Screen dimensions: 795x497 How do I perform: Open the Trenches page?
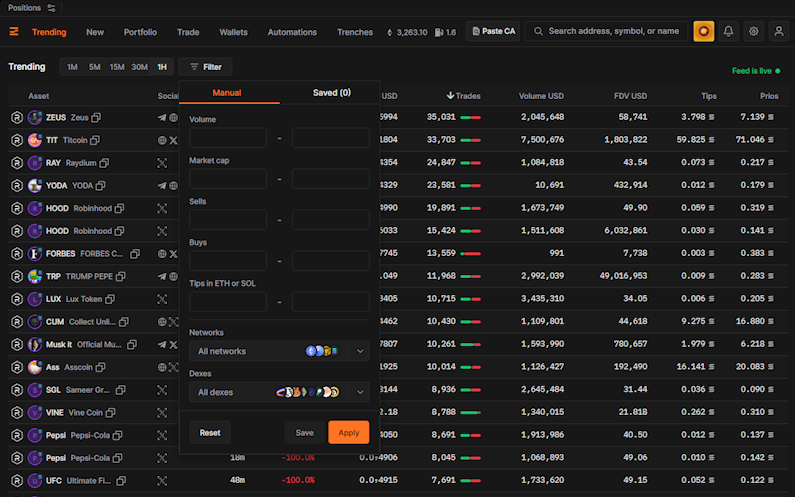pyautogui.click(x=355, y=32)
